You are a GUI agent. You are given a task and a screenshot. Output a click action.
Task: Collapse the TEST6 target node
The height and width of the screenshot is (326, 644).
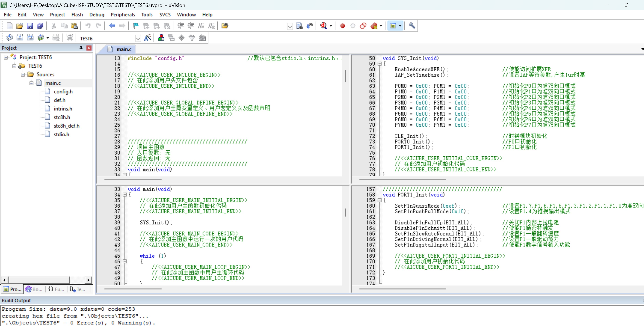(14, 66)
